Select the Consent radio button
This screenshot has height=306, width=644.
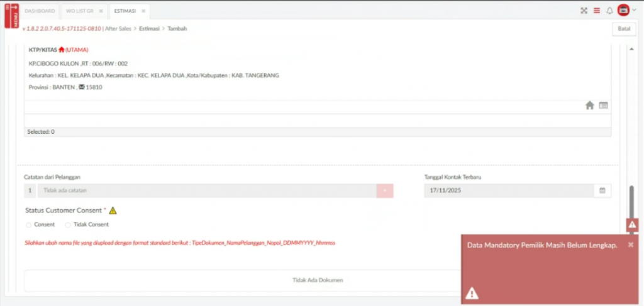coord(29,225)
